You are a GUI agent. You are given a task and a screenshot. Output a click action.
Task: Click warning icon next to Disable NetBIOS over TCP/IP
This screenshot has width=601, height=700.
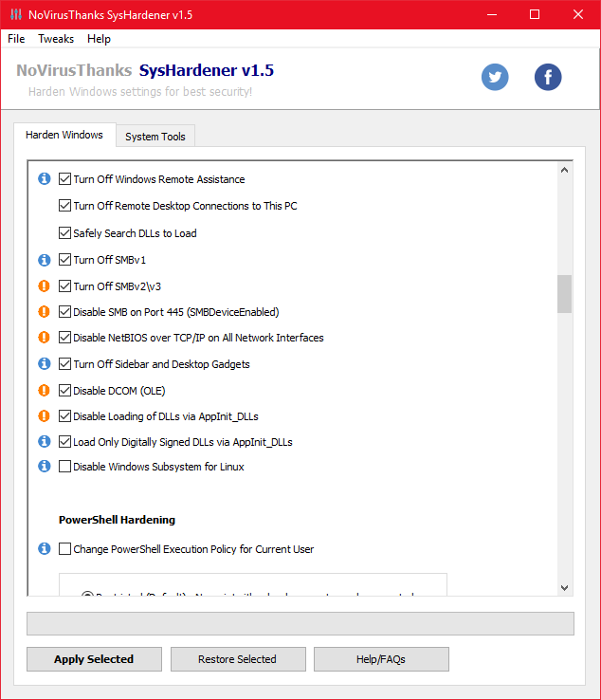(44, 337)
